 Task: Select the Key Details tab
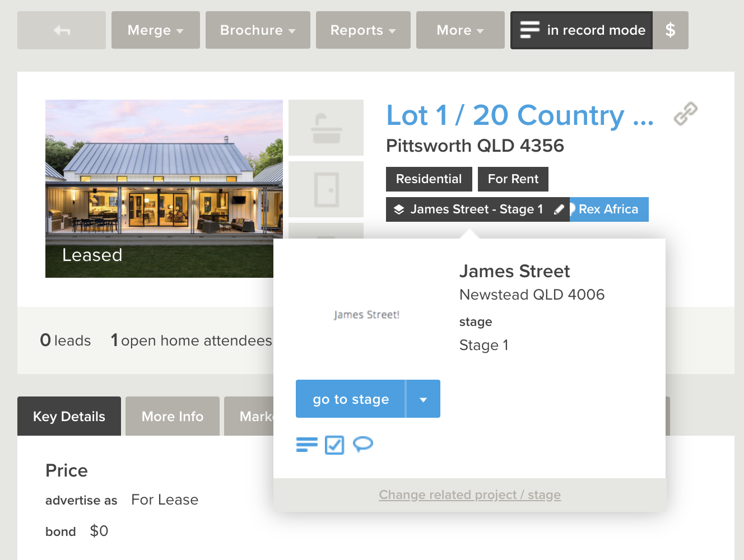(x=69, y=417)
